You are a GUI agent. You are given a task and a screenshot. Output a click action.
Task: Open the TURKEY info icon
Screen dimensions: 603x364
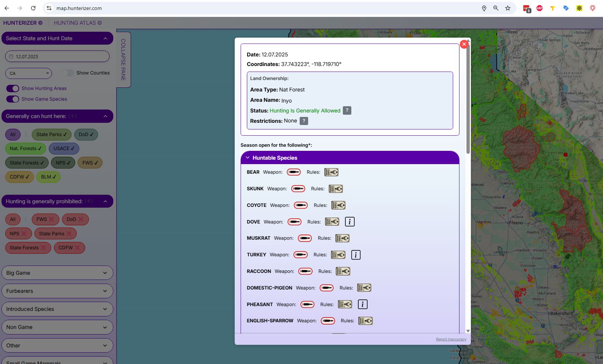pos(356,254)
